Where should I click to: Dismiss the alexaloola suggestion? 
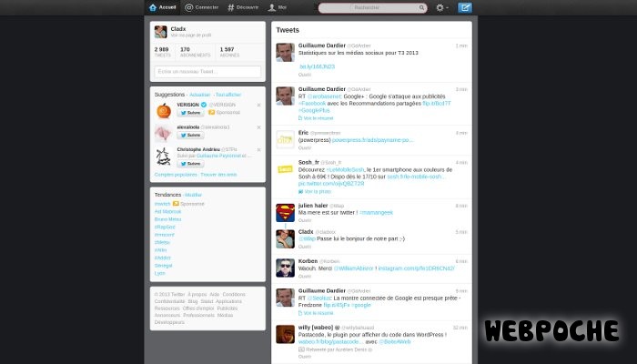(x=258, y=127)
